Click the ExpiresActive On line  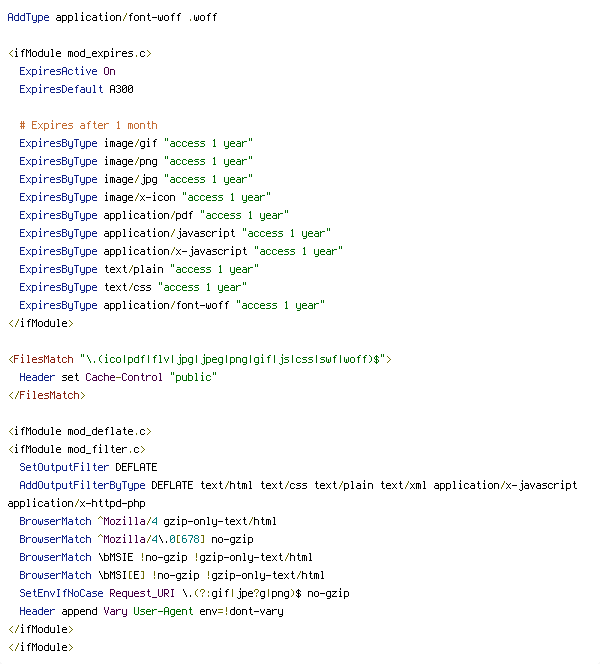tap(67, 71)
